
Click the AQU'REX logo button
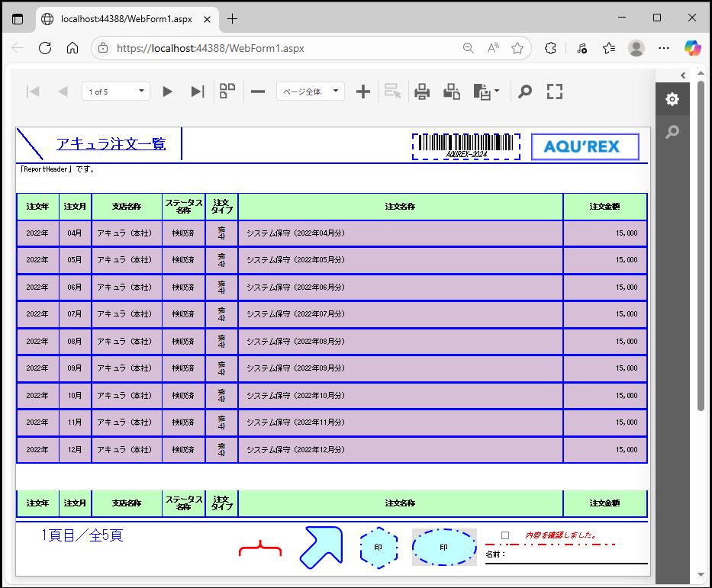tap(585, 146)
